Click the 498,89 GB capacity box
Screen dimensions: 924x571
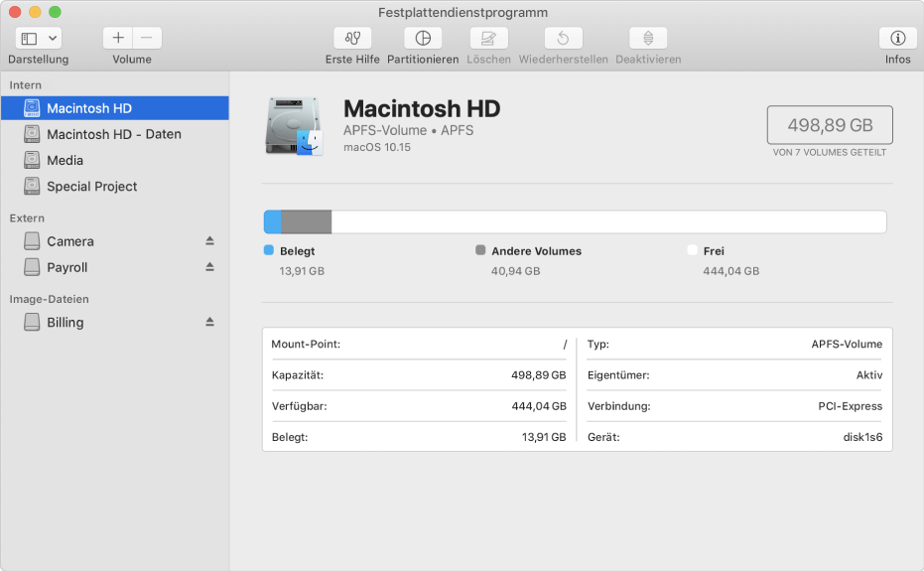[x=830, y=125]
